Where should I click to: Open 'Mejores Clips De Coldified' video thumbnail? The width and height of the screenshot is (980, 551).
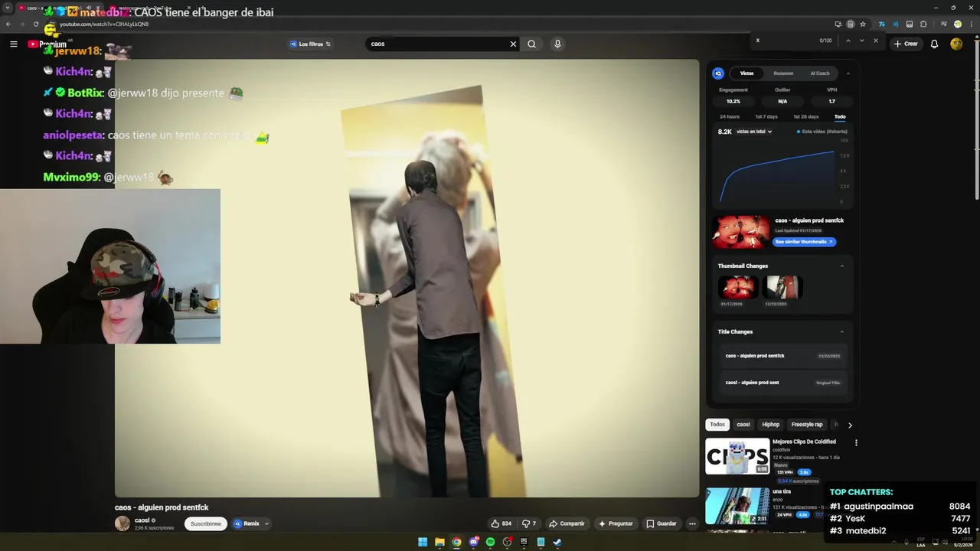[737, 457]
